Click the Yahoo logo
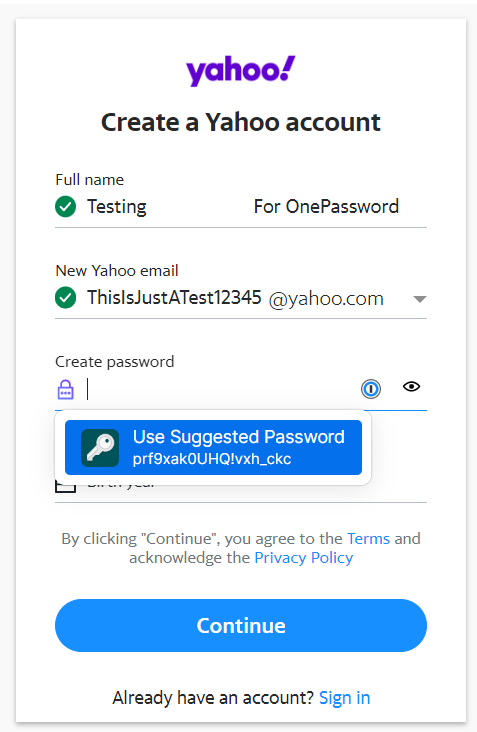 pos(240,70)
